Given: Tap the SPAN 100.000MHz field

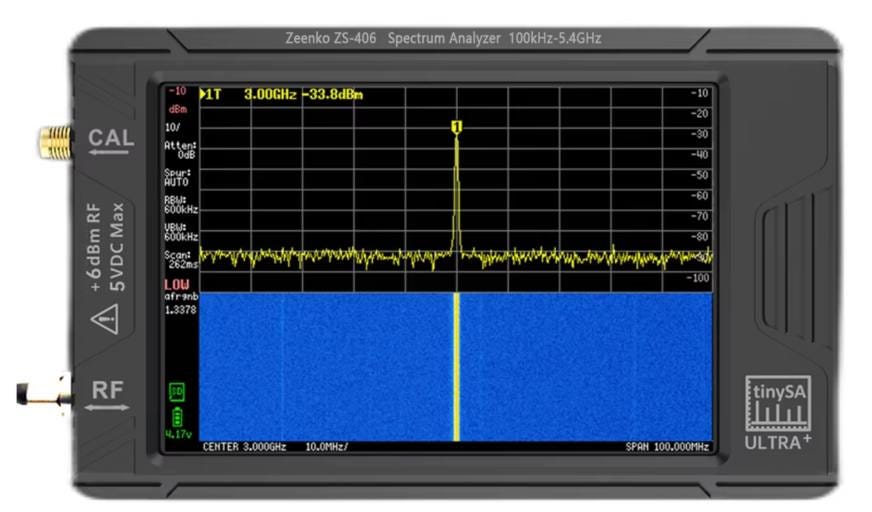Looking at the screenshot, I should pyautogui.click(x=667, y=447).
